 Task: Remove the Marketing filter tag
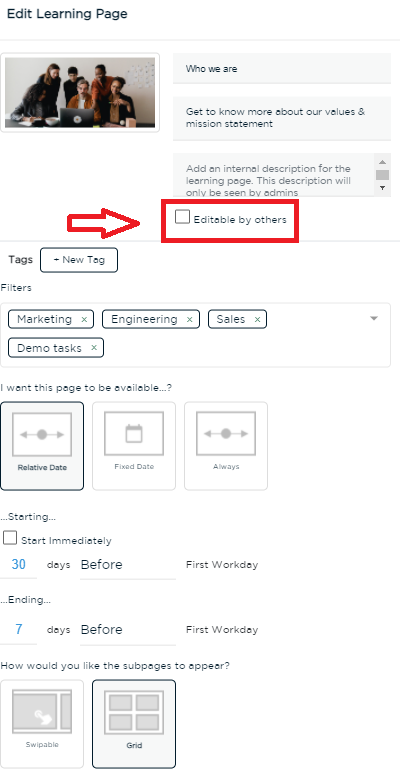click(84, 319)
